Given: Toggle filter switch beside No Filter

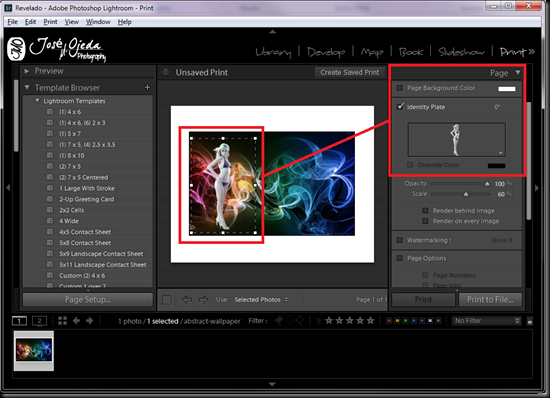Looking at the screenshot, I should [530, 321].
